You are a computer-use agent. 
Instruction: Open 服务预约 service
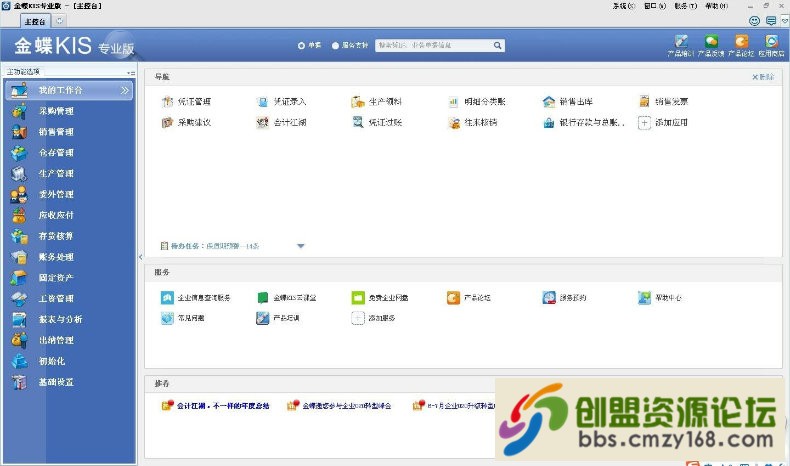pos(564,298)
